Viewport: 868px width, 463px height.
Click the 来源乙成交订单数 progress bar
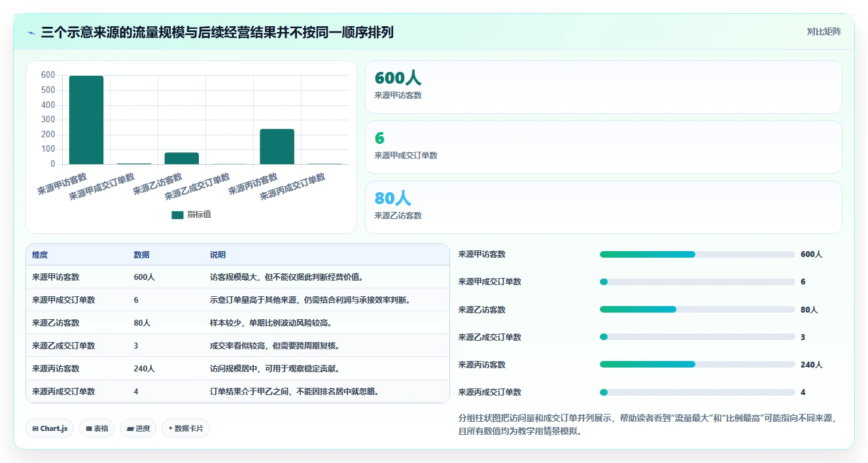(697, 337)
